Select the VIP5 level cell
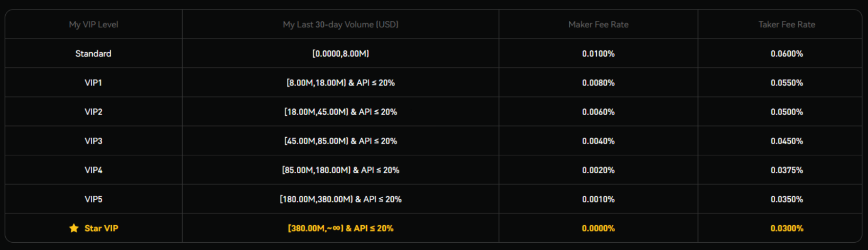 point(93,199)
